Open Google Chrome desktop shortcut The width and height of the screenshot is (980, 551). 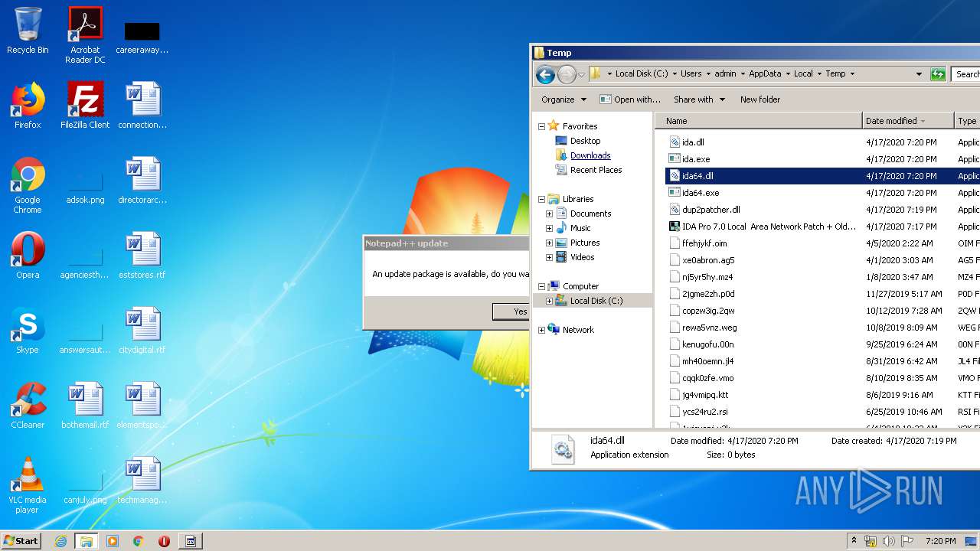tap(28, 185)
